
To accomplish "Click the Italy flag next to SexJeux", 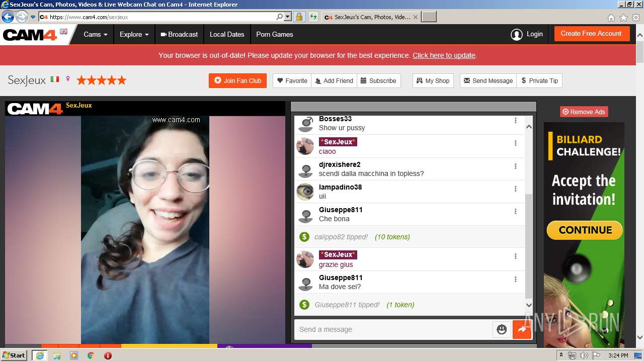I will [x=55, y=79].
